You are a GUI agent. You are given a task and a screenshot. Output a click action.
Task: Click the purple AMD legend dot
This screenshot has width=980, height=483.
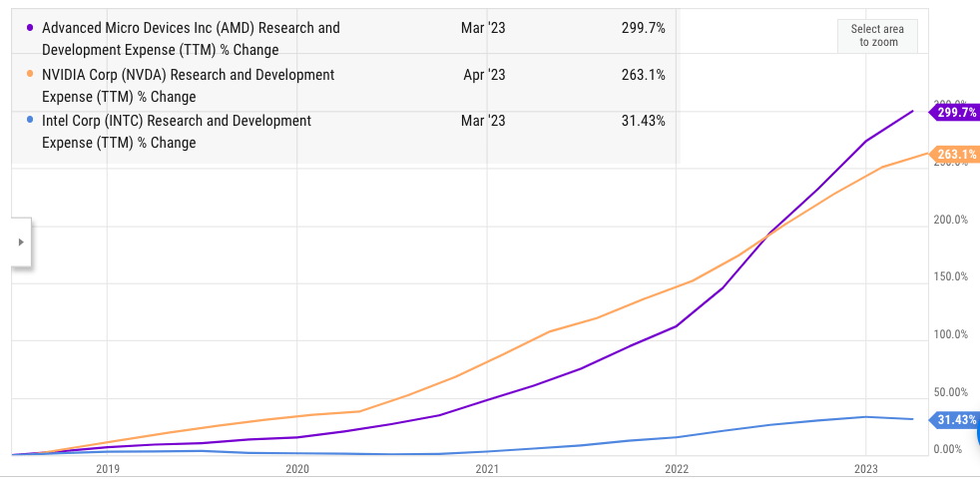point(29,28)
